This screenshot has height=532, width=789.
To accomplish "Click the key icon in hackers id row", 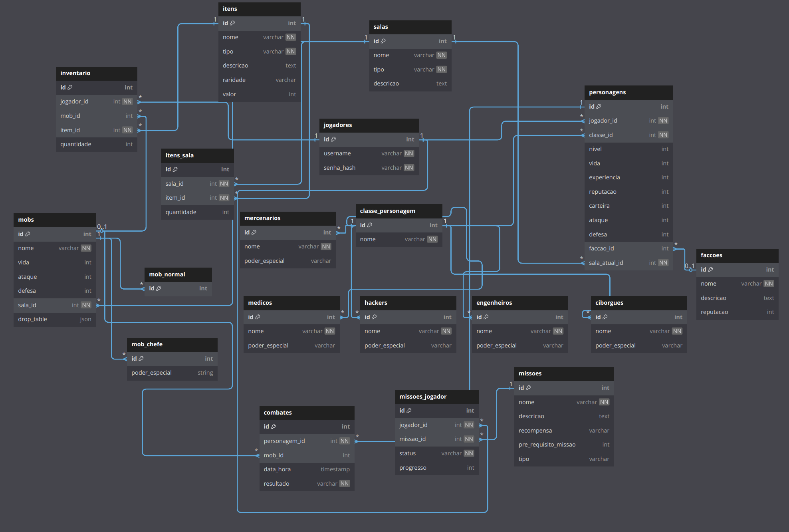I will click(374, 317).
